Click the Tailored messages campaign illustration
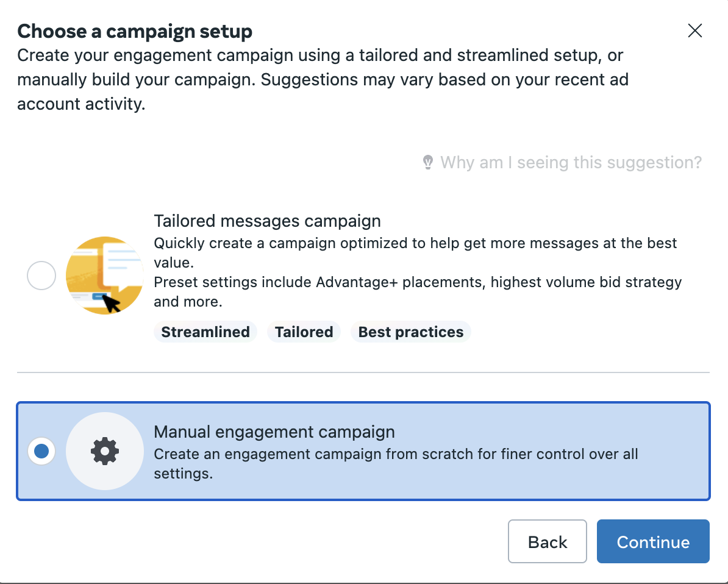The width and height of the screenshot is (728, 584). (104, 276)
